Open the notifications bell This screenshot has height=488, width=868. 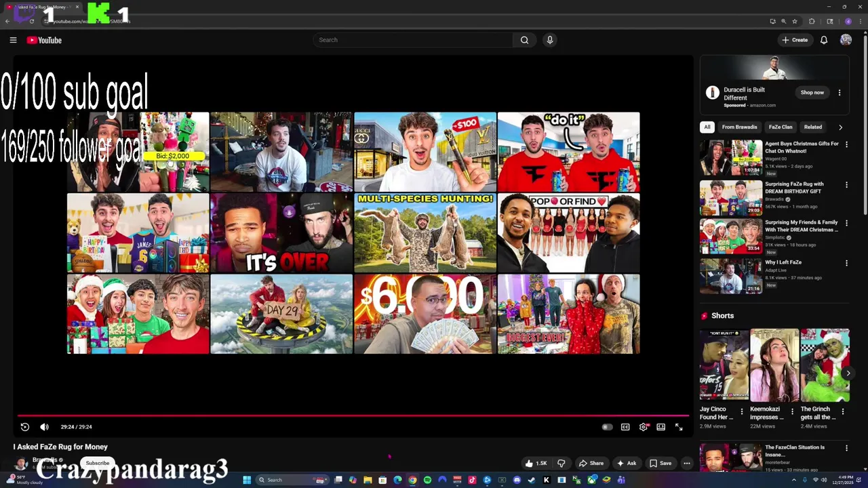(x=824, y=40)
